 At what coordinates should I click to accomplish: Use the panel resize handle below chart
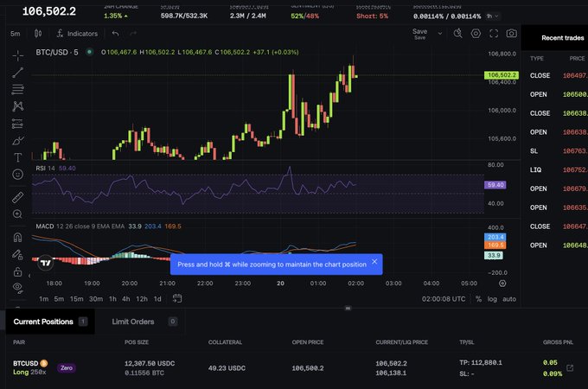[348, 308]
